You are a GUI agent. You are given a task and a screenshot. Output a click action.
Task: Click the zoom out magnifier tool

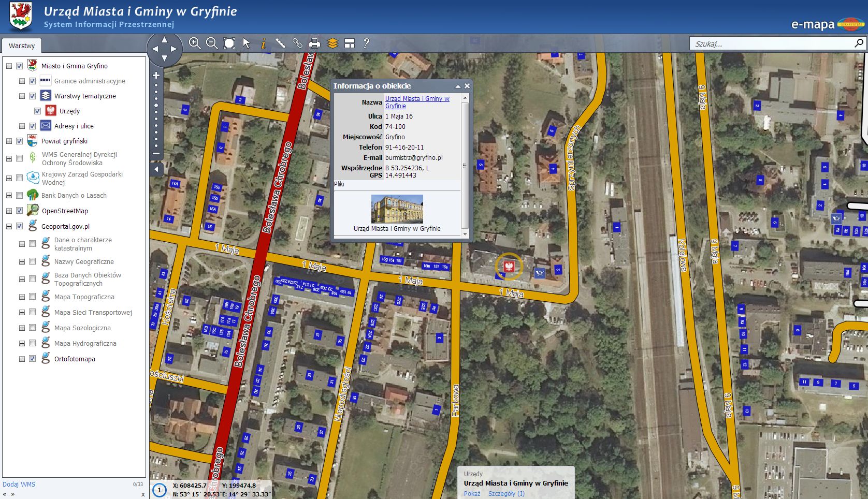coord(212,43)
